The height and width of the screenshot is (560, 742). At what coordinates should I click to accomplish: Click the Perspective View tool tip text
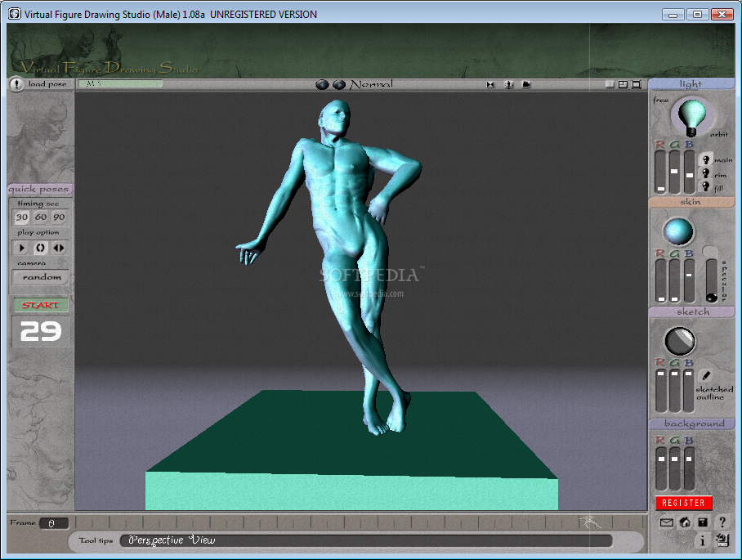tap(172, 540)
